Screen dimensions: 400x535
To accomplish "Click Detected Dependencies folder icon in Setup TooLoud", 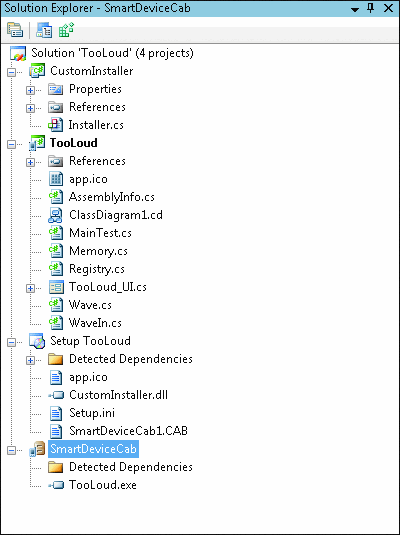I will pos(56,359).
